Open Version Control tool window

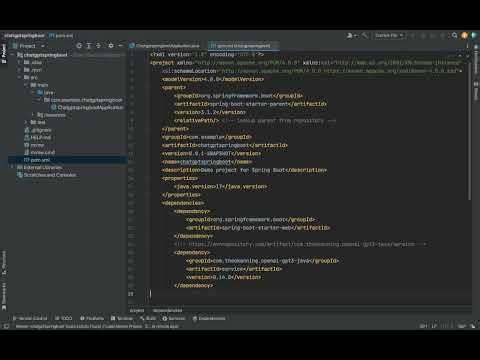pos(30,318)
